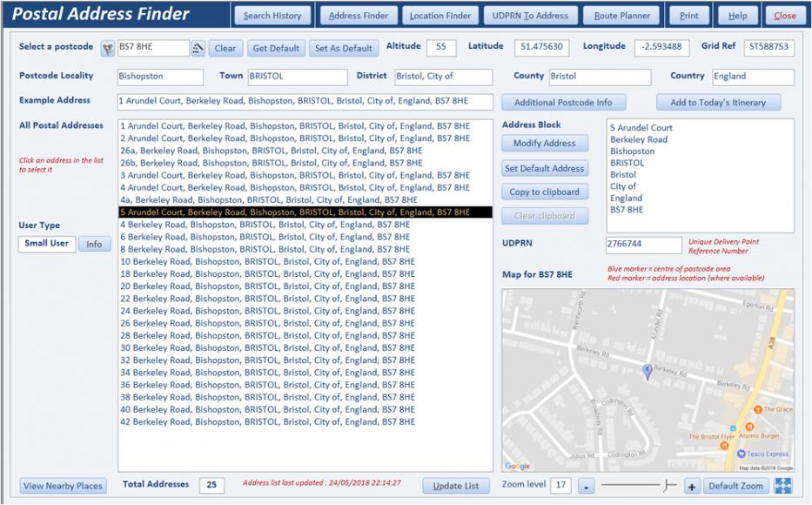Open Help

(737, 16)
